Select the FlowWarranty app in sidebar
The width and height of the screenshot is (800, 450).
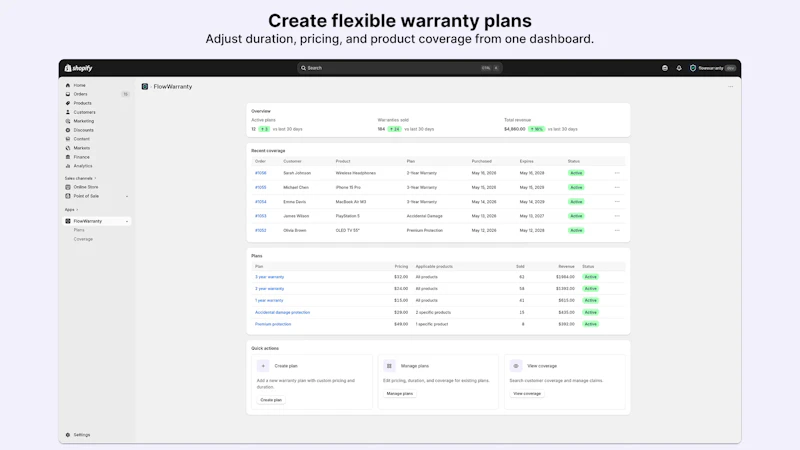click(87, 221)
